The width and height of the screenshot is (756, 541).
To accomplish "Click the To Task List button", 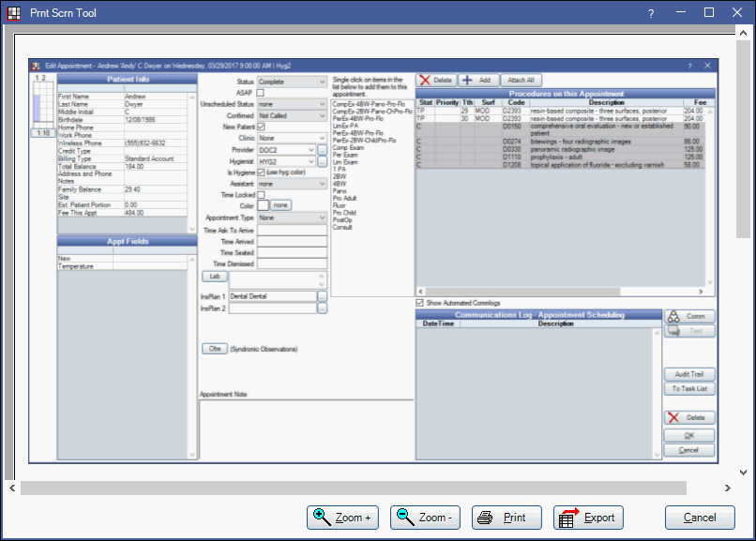I will coord(689,388).
